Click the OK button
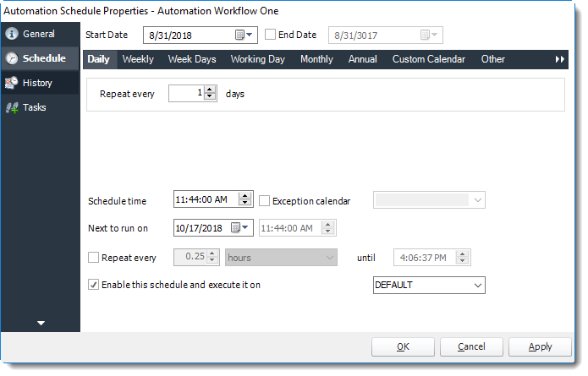Screen dimensions: 588x376 (x=403, y=346)
